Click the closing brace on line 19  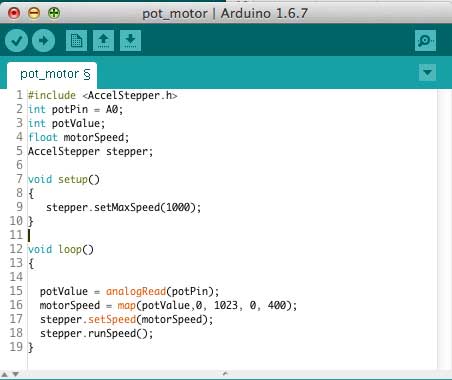(x=31, y=347)
